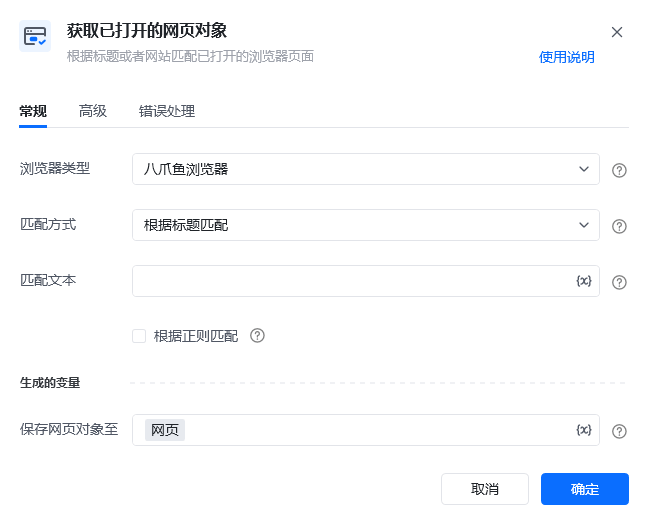Screen dimensions: 645x516
Task: Switch to the 高级 tab
Action: click(x=93, y=111)
